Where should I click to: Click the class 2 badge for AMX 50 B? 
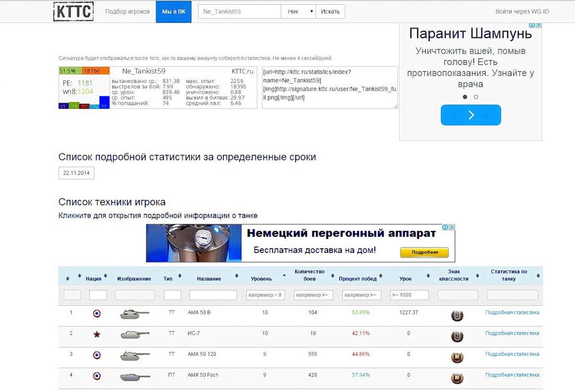(x=457, y=315)
